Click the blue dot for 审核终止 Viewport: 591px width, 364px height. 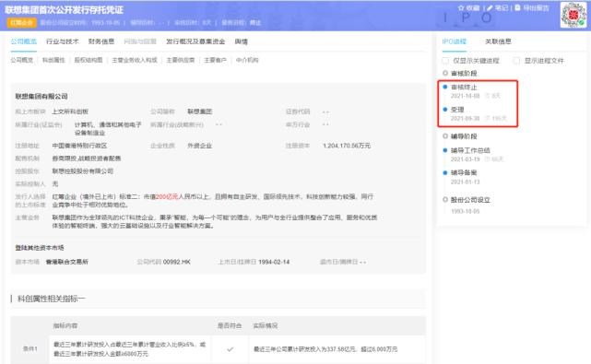point(445,87)
